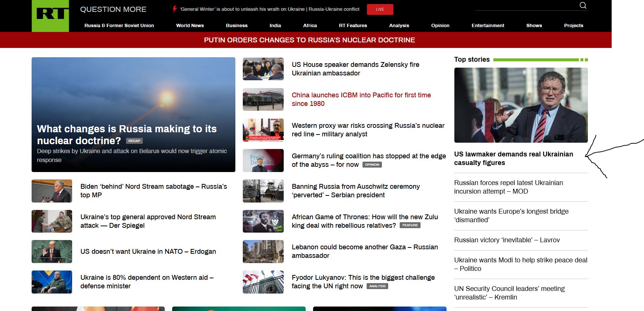Open 'Biden behind Nord Stream sabotage' article
This screenshot has width=644, height=311.
(154, 191)
